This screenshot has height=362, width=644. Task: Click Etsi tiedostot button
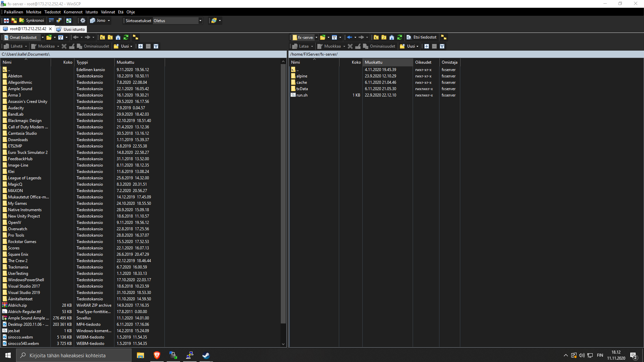pos(422,37)
